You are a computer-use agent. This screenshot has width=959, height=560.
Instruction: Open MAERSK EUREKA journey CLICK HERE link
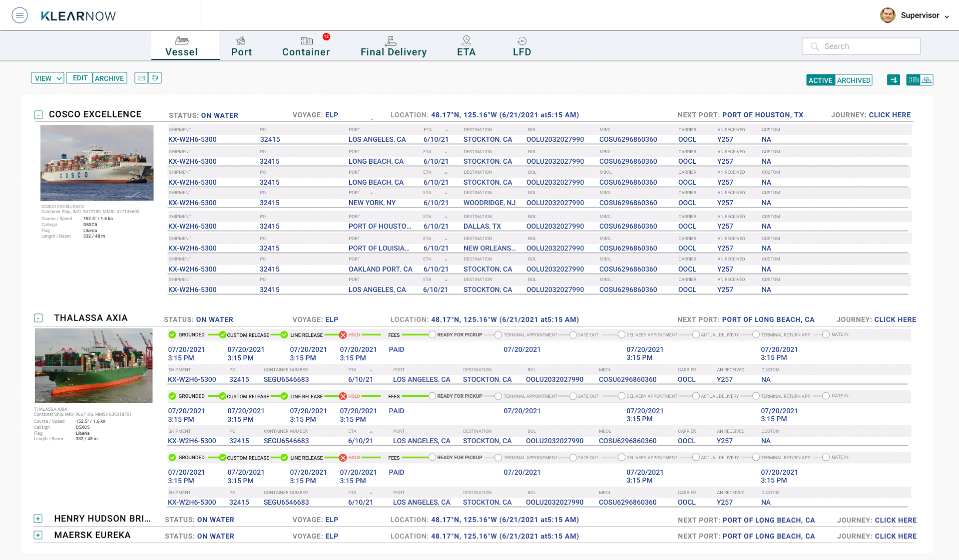[x=896, y=536]
